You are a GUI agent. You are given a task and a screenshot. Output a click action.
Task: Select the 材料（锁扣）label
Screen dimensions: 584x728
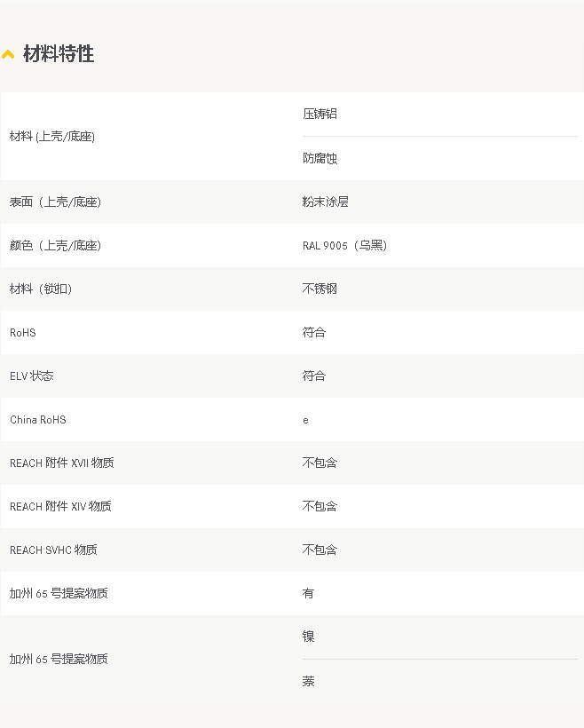[x=41, y=289]
